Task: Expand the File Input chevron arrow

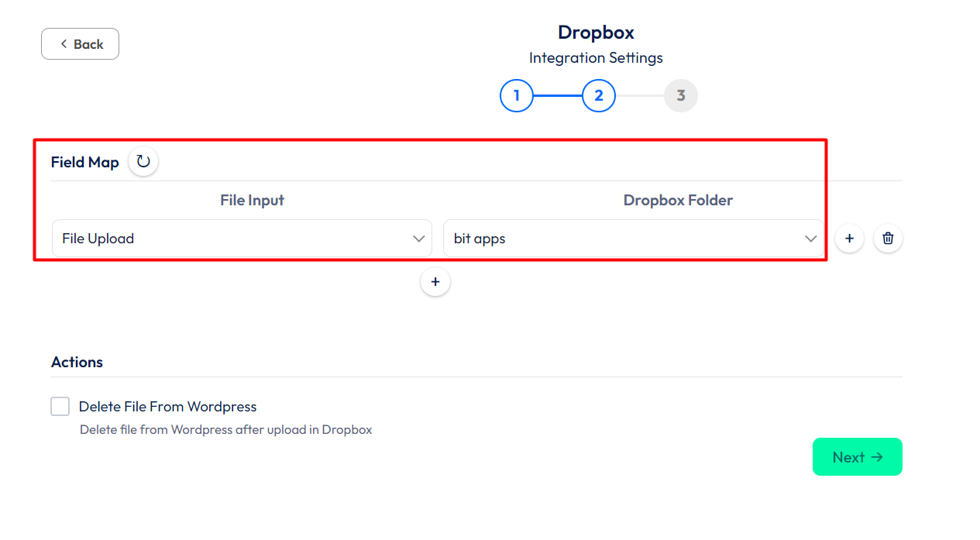Action: (418, 239)
